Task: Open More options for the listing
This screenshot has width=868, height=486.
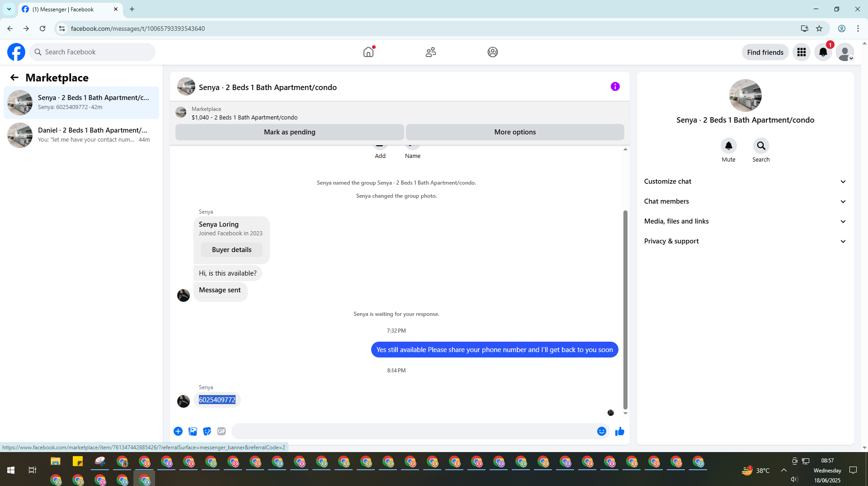Action: tap(515, 132)
